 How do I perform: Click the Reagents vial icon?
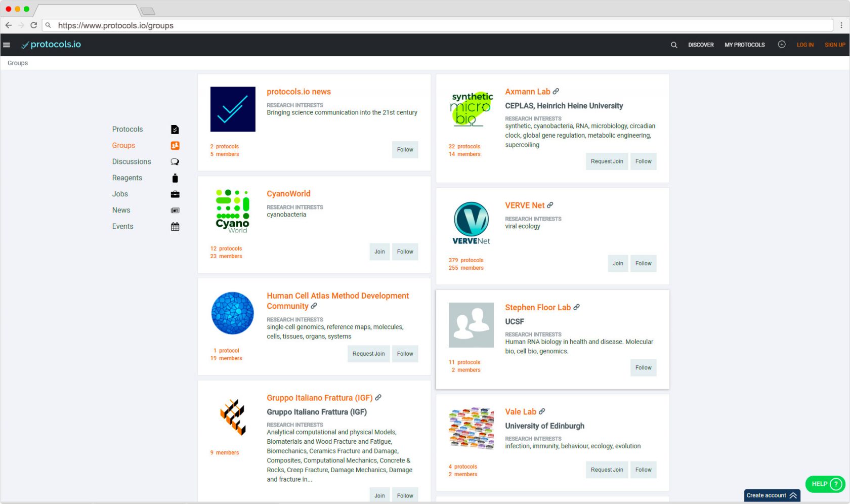pyautogui.click(x=175, y=178)
